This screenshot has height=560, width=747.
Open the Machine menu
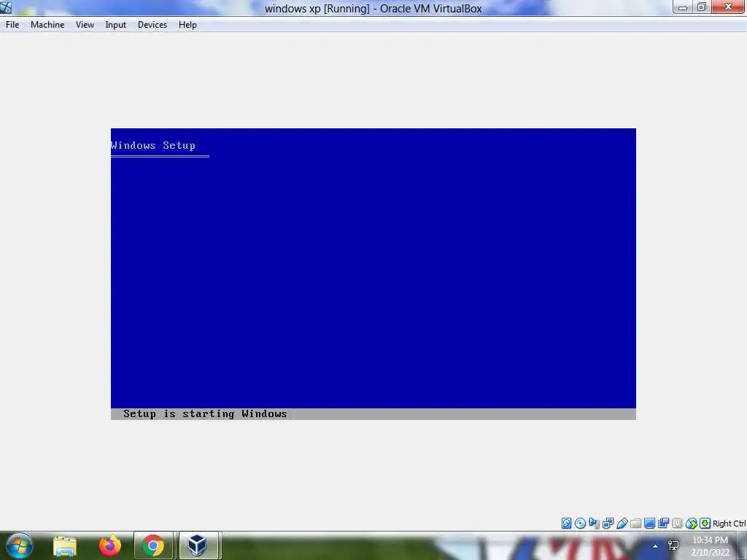click(47, 25)
